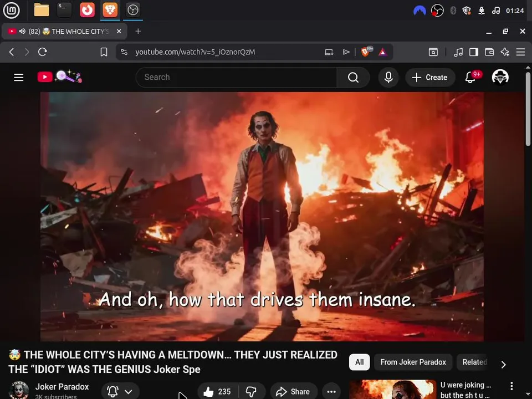Open the security shield tray icon

click(x=467, y=11)
